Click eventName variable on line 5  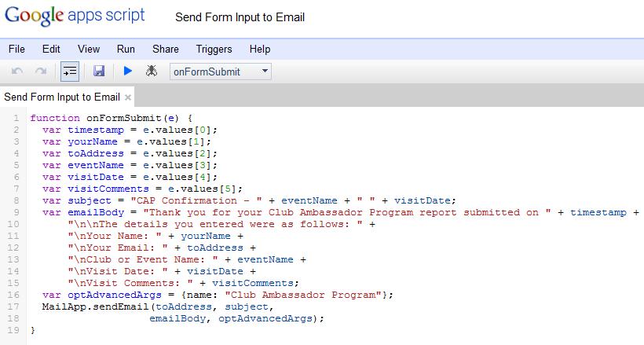[96, 165]
